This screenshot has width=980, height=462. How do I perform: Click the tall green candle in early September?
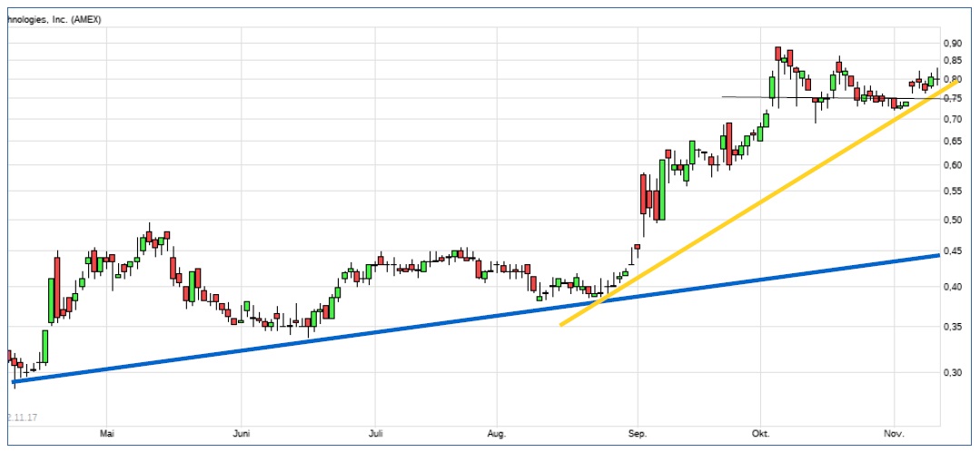point(662,189)
